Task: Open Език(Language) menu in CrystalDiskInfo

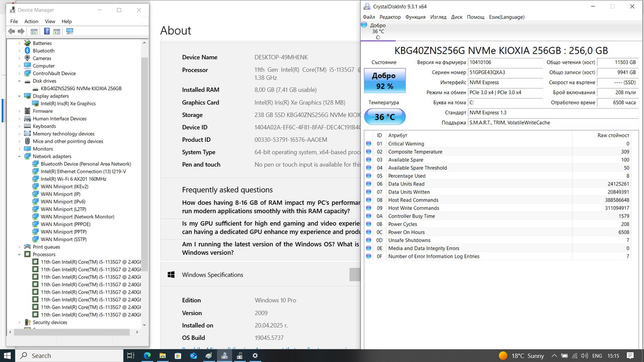Action: 507,17
